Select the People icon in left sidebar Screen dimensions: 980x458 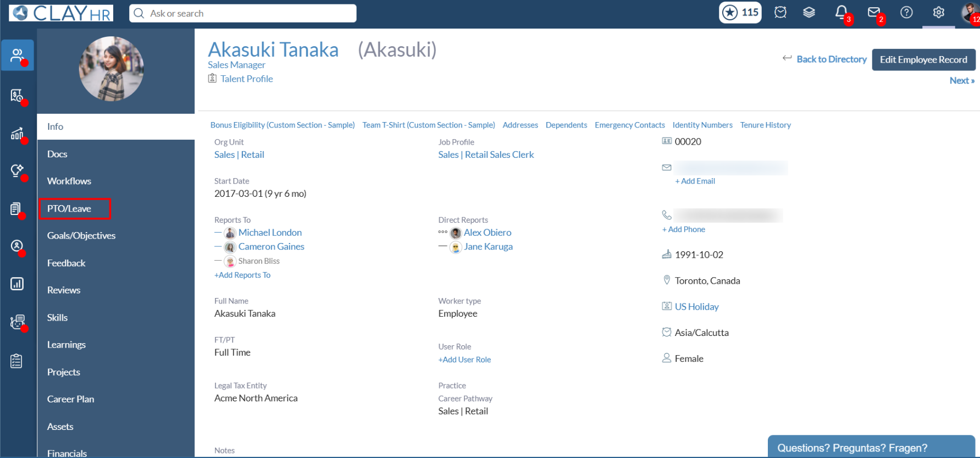coord(17,55)
